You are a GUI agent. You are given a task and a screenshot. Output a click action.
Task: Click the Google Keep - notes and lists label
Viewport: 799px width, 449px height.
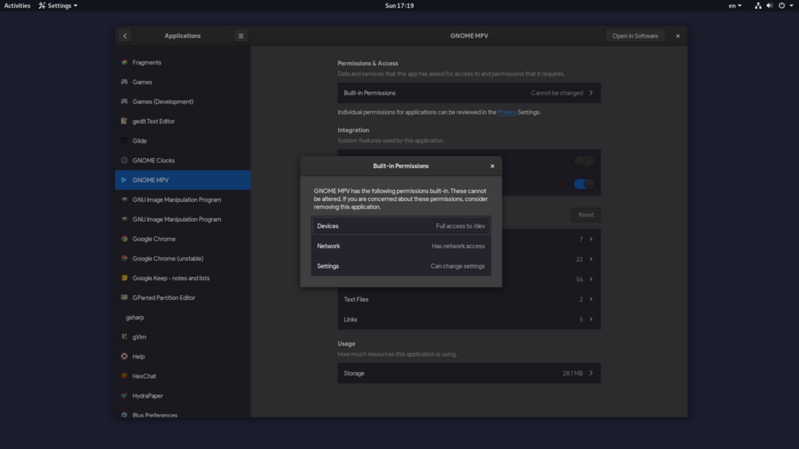click(171, 278)
